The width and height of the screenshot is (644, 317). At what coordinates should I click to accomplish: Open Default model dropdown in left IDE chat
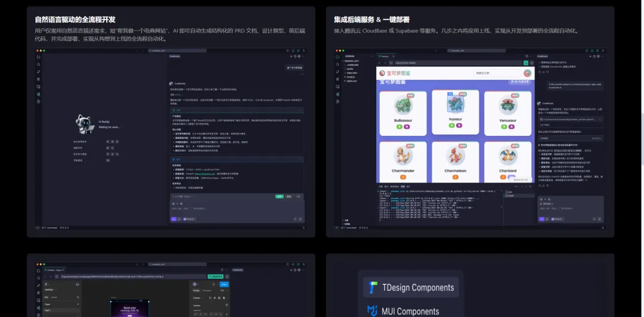(x=190, y=219)
